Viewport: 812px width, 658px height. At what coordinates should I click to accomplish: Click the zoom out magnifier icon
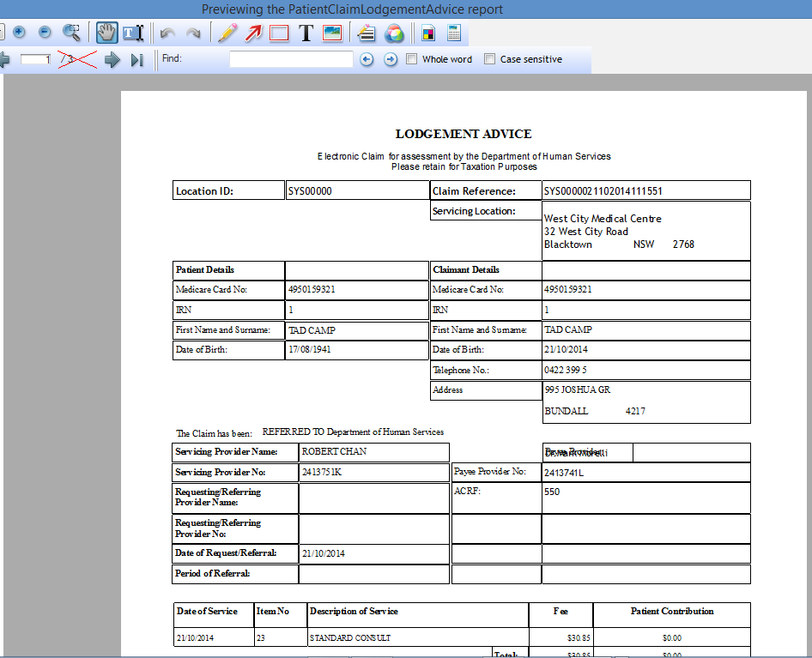coord(45,33)
